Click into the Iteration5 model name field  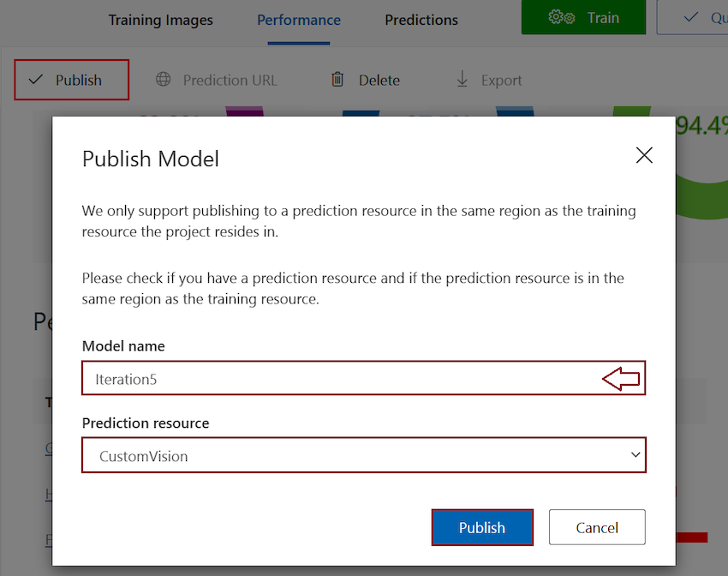(x=363, y=378)
